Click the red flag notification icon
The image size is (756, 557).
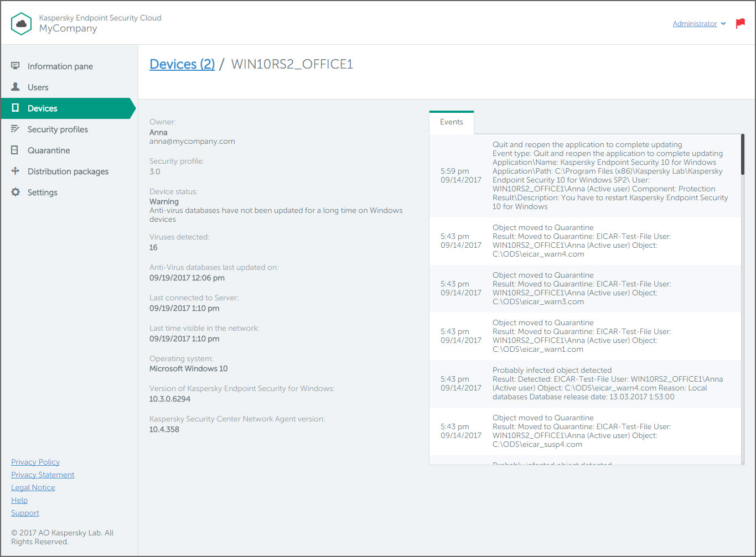[x=740, y=23]
